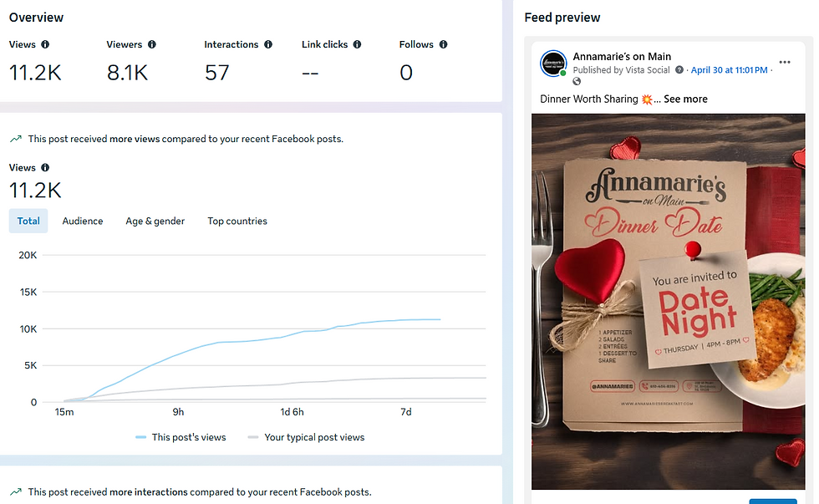Click the Link clicks info icon
Image resolution: width=819 pixels, height=504 pixels.
coord(358,44)
